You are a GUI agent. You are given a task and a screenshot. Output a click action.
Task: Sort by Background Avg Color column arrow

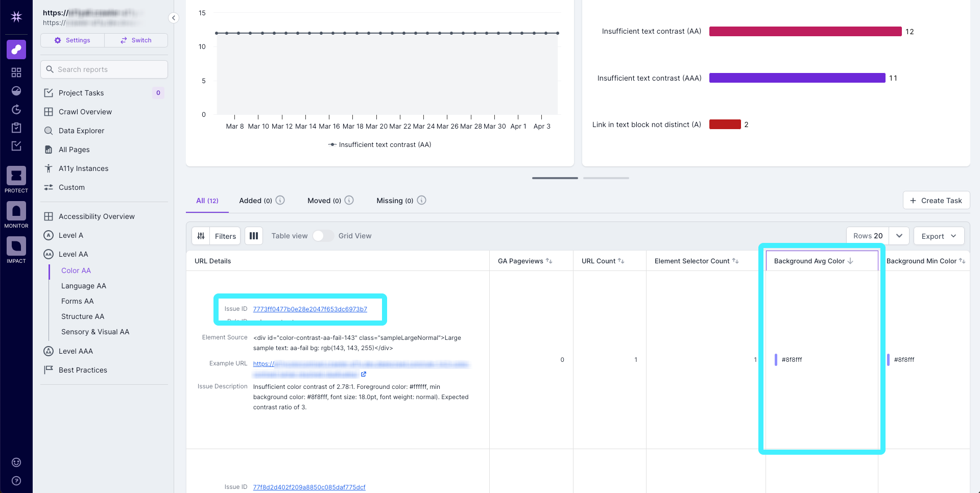(x=850, y=261)
